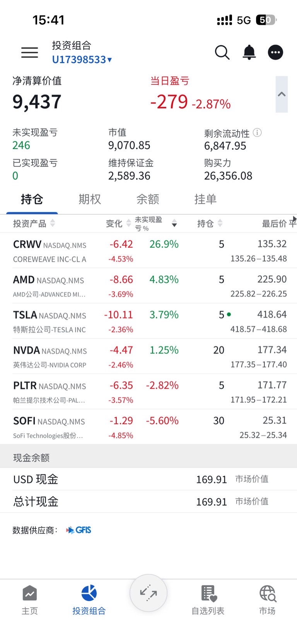Open account selector U17398533 dropdown
Screen dimensions: 297x644
[x=82, y=60]
